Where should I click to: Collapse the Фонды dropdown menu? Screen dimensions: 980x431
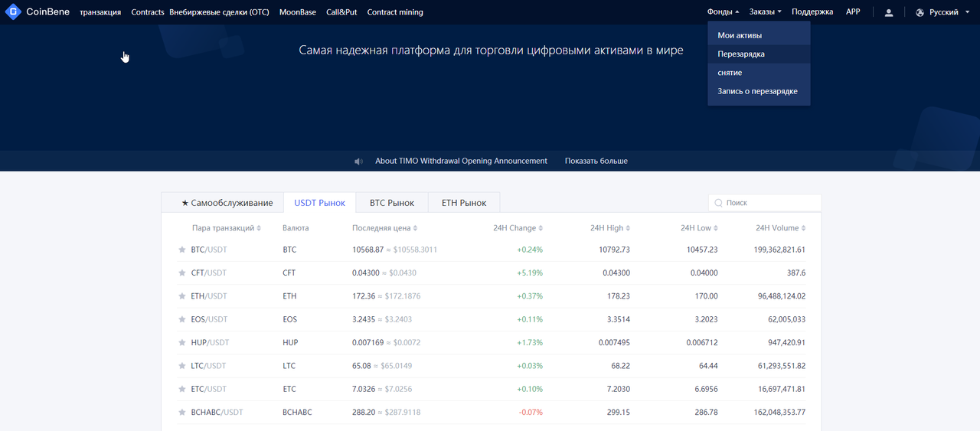(x=724, y=12)
